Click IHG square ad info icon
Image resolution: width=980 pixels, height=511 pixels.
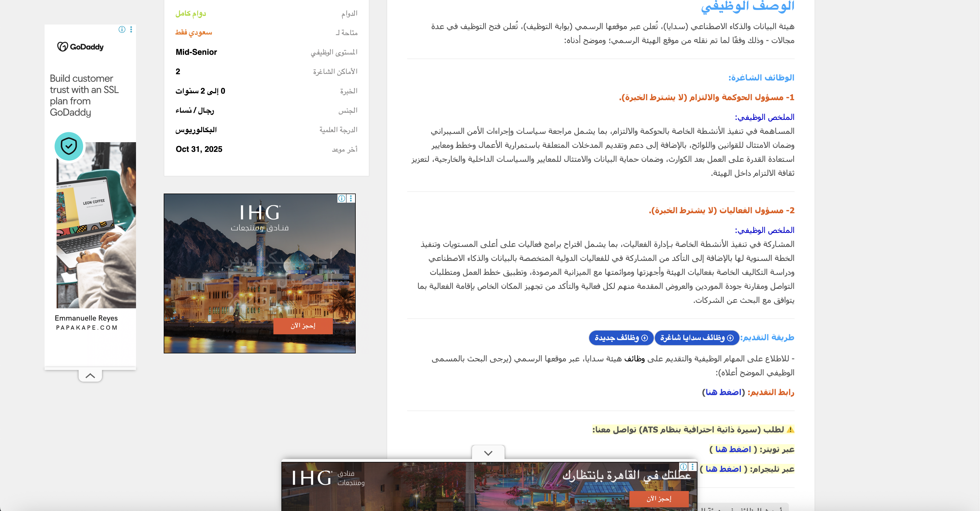[x=342, y=198]
